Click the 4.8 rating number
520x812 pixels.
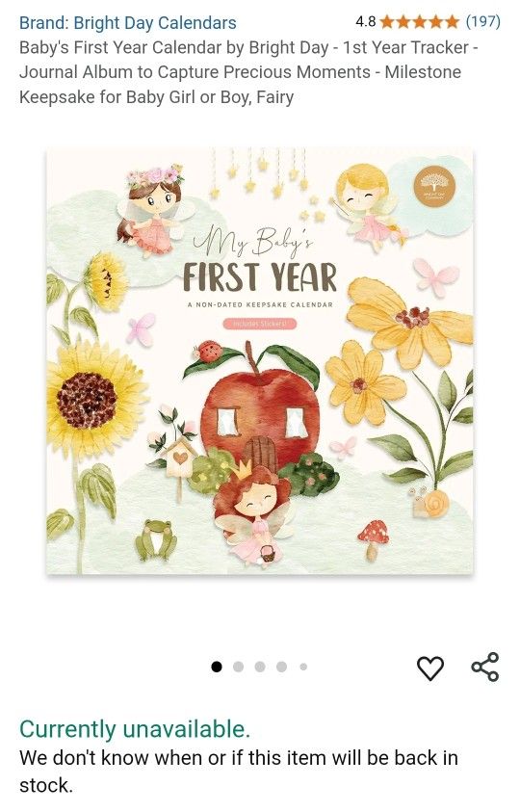(366, 22)
